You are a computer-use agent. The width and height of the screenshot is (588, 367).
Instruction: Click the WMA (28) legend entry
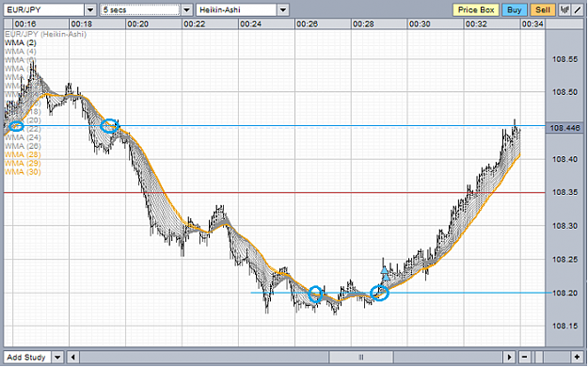pos(23,154)
